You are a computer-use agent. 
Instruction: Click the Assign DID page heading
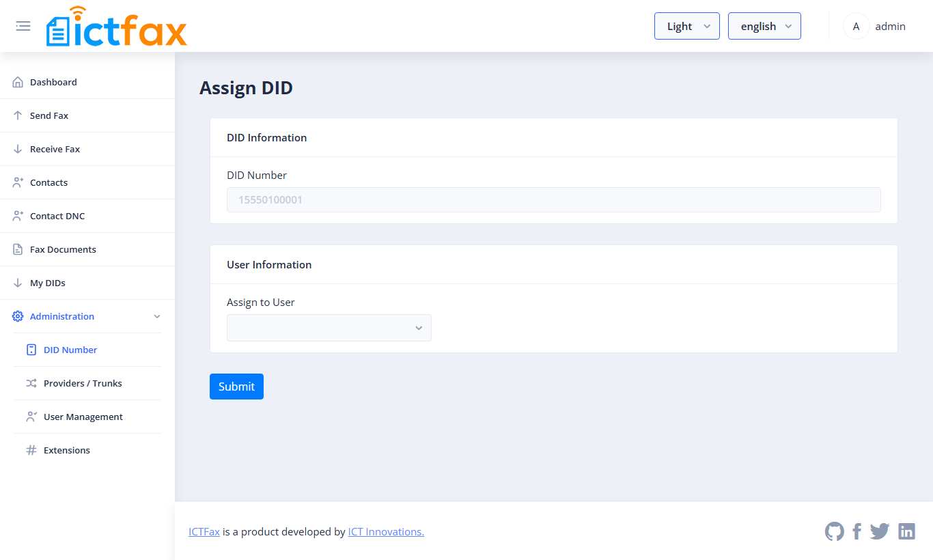pyautogui.click(x=246, y=87)
